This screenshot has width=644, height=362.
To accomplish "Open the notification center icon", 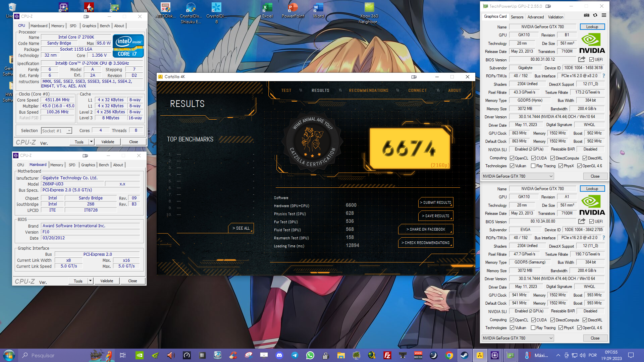I will tap(631, 355).
